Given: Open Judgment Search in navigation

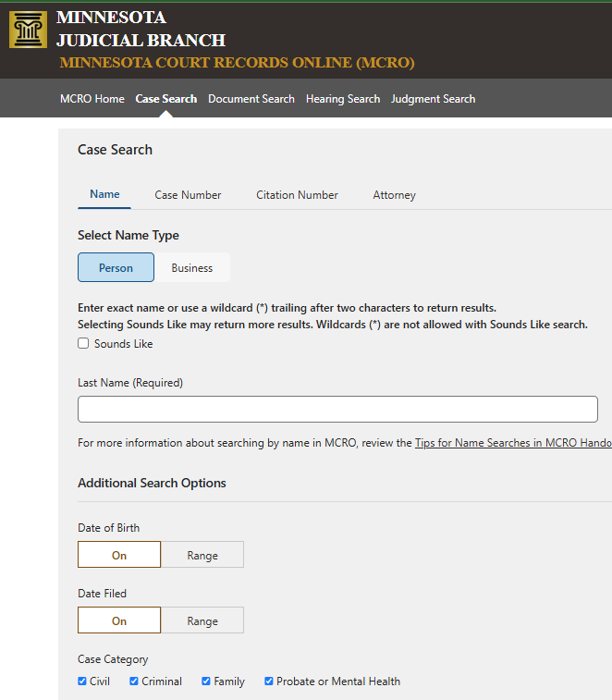Looking at the screenshot, I should click(433, 99).
